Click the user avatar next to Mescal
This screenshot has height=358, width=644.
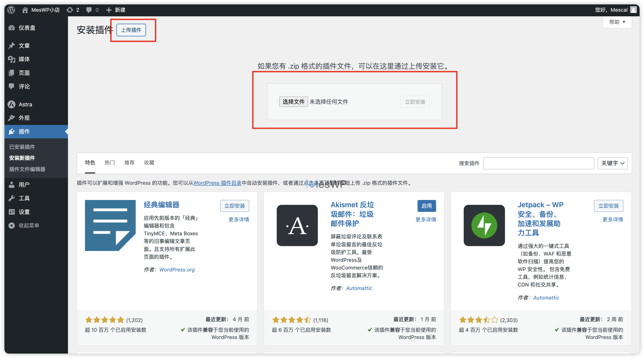633,10
